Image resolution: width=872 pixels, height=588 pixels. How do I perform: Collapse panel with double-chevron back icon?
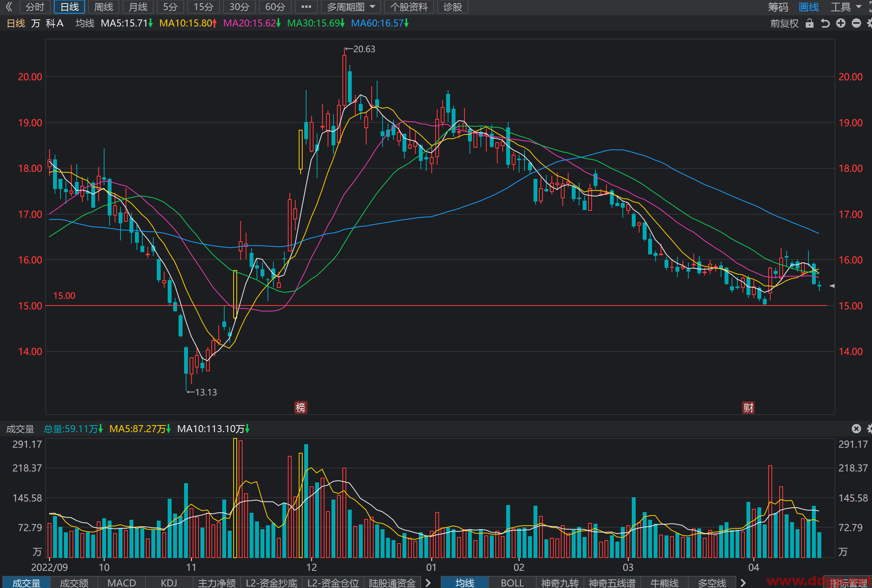pyautogui.click(x=9, y=7)
